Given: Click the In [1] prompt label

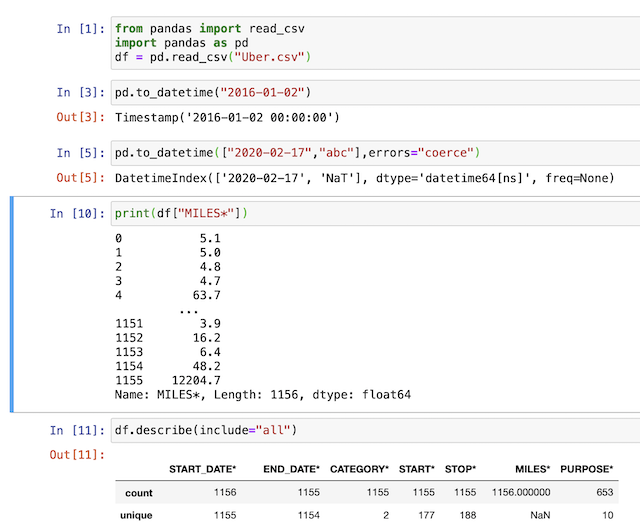Looking at the screenshot, I should tap(80, 29).
